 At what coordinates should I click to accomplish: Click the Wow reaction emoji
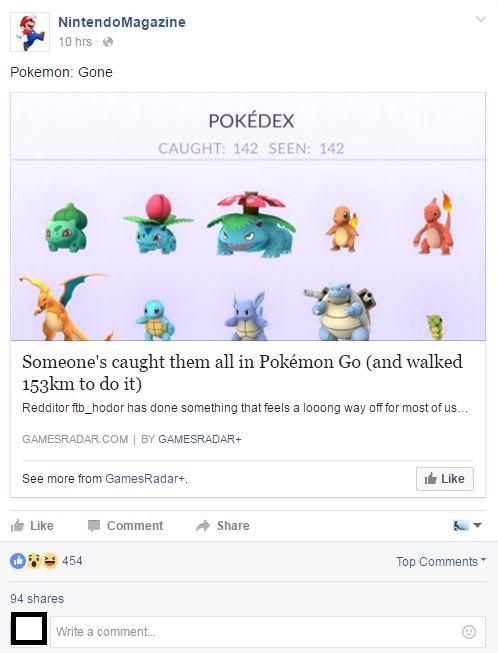(34, 561)
